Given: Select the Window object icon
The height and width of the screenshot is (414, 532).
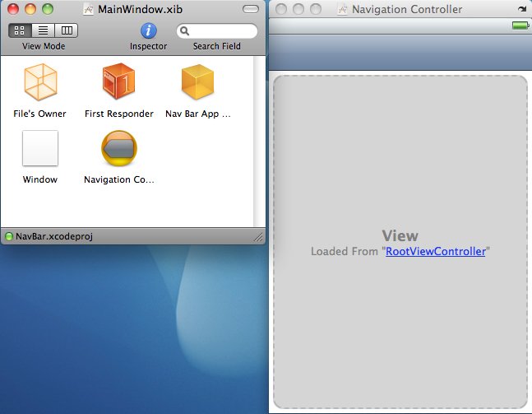Looking at the screenshot, I should tap(40, 148).
